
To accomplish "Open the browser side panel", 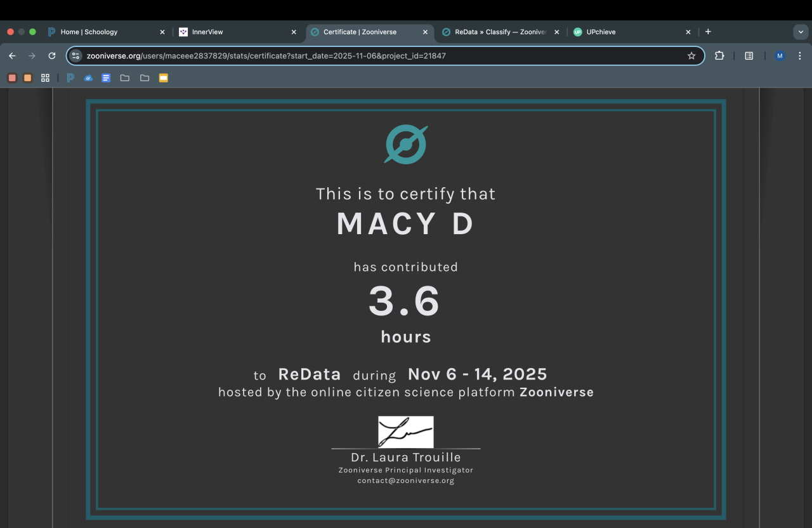I will [749, 56].
